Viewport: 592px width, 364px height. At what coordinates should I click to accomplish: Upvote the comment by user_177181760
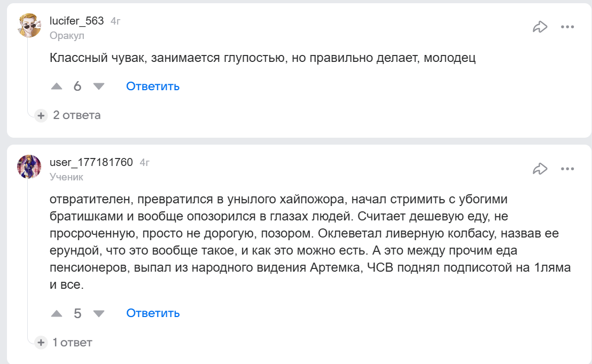tap(57, 313)
